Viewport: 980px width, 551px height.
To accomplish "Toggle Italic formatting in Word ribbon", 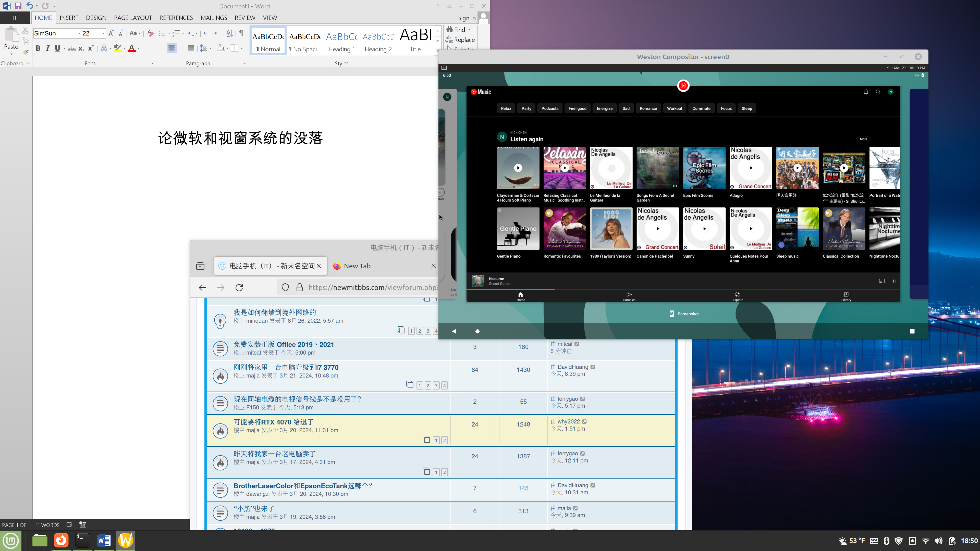I will [47, 48].
